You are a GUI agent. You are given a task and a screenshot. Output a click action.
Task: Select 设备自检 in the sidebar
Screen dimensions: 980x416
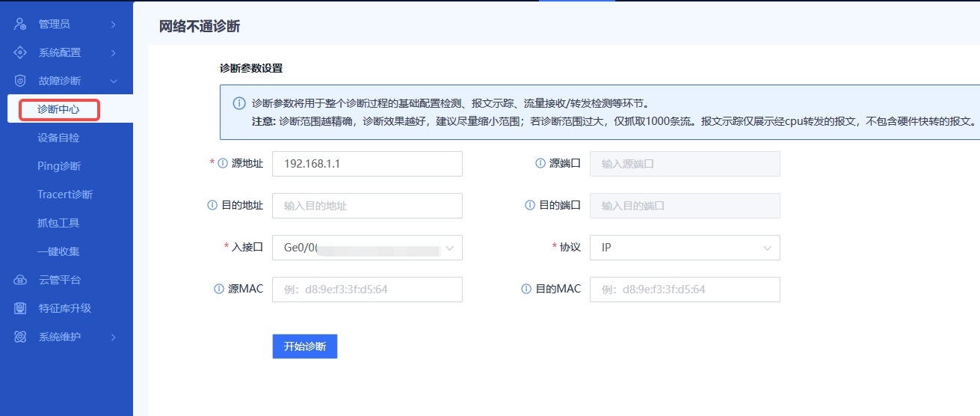58,138
